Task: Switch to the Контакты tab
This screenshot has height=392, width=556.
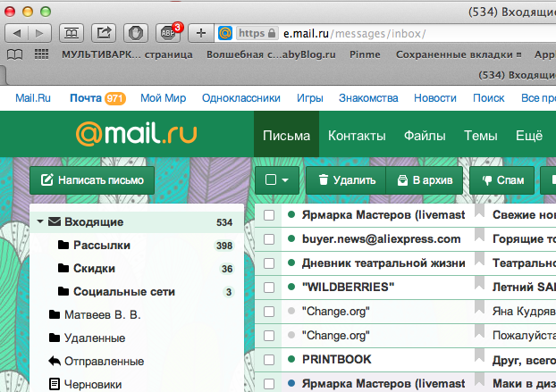Action: 357,136
